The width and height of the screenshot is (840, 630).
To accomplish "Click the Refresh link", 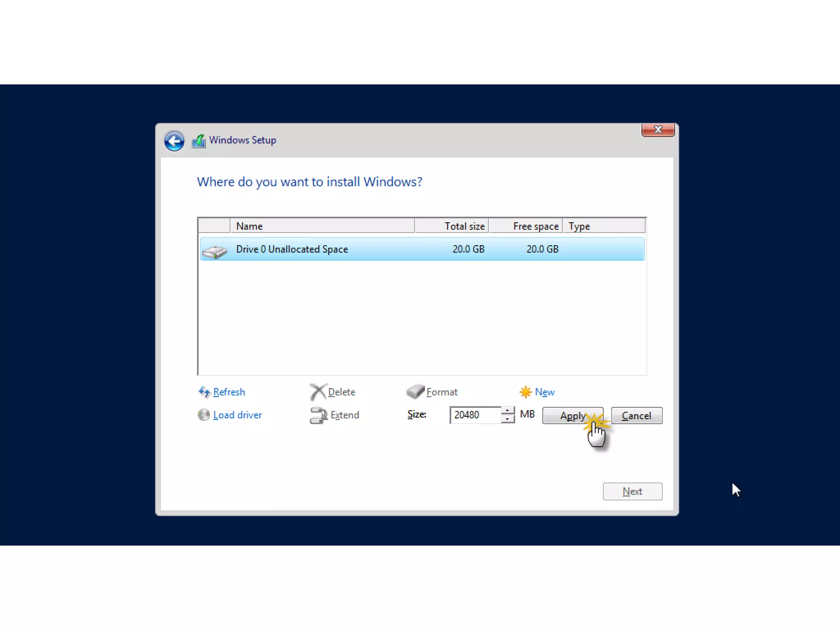I will pos(229,392).
